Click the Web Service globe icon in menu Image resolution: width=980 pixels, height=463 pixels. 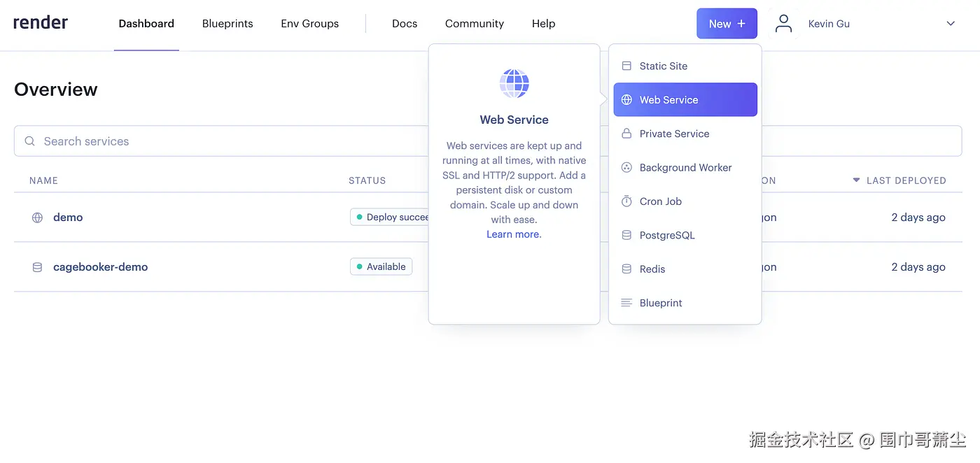pos(626,100)
